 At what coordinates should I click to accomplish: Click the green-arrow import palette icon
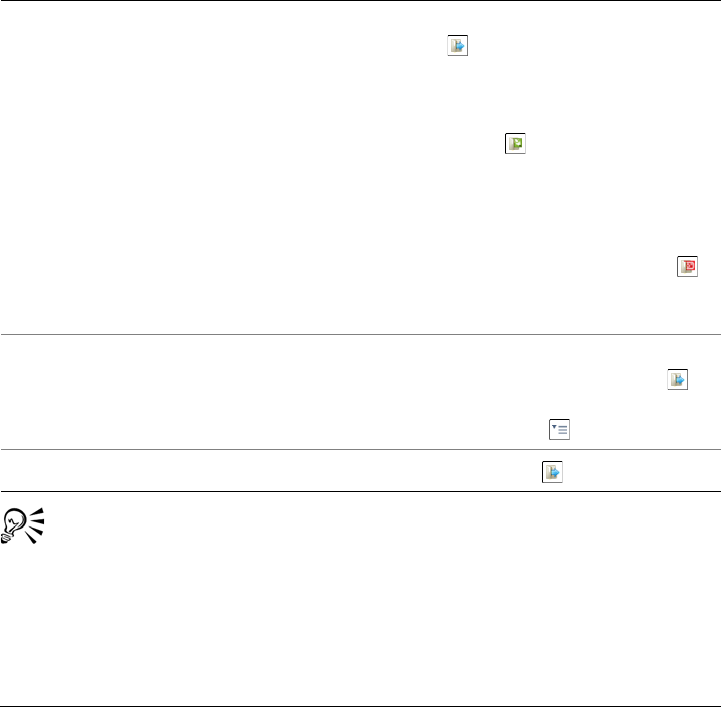(x=515, y=144)
